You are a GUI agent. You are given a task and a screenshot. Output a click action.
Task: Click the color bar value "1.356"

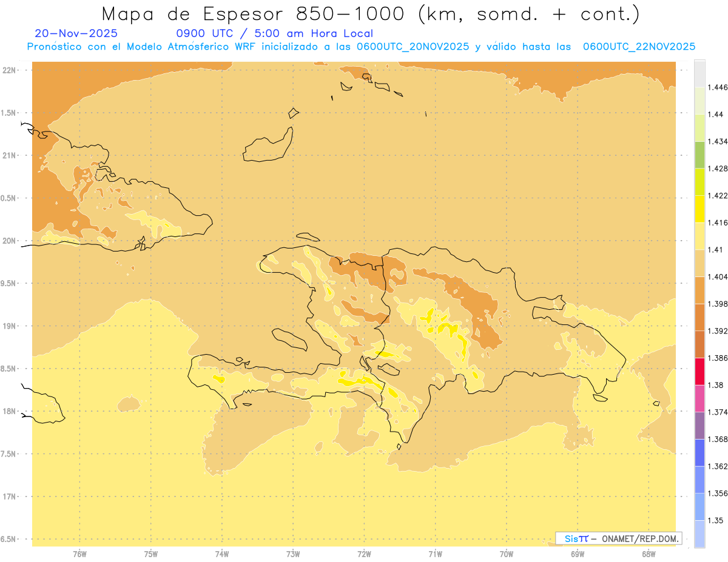click(x=717, y=493)
